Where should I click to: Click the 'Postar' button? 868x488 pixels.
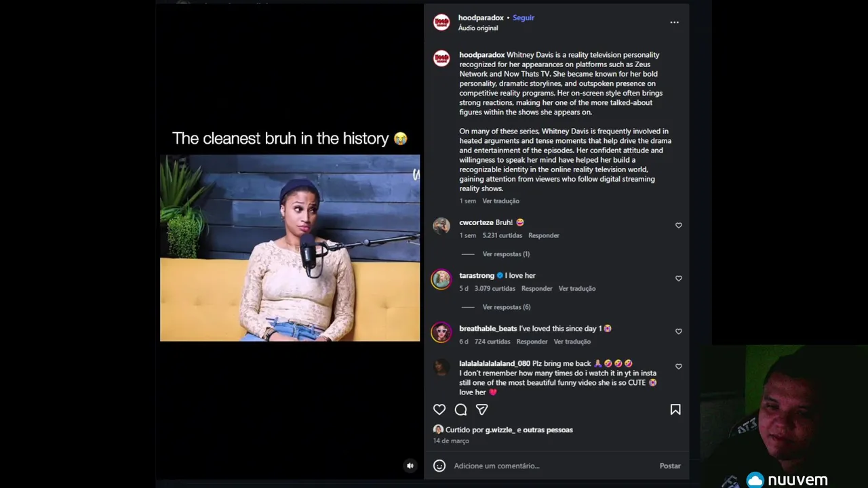click(670, 466)
